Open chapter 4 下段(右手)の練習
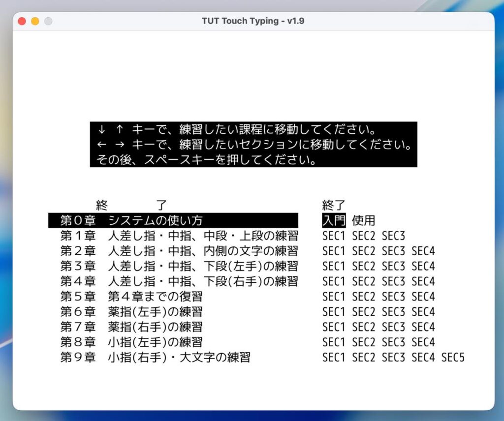The width and height of the screenshot is (504, 421). coord(179,281)
